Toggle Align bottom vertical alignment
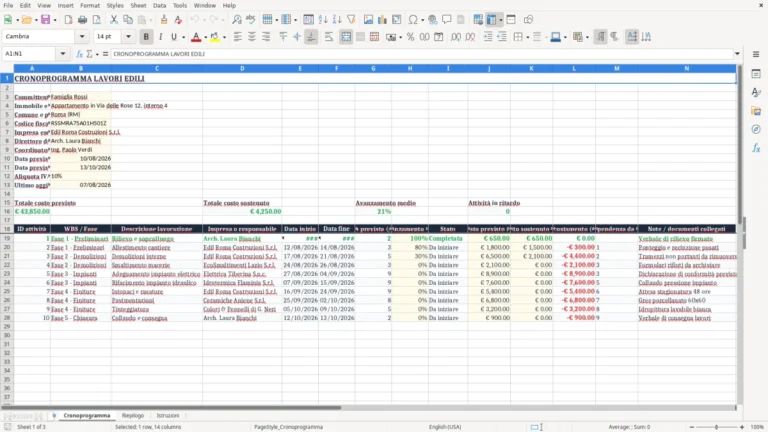The height and width of the screenshot is (432, 768). pyautogui.click(x=312, y=37)
